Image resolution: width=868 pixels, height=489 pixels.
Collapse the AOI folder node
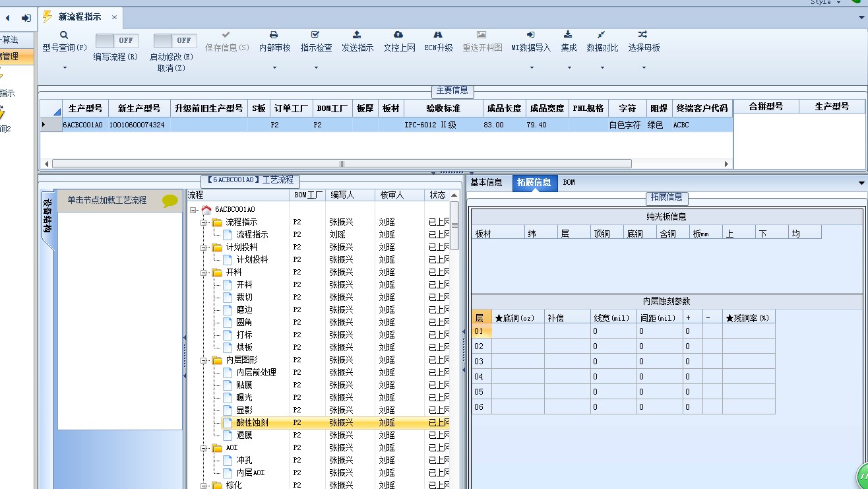click(204, 448)
